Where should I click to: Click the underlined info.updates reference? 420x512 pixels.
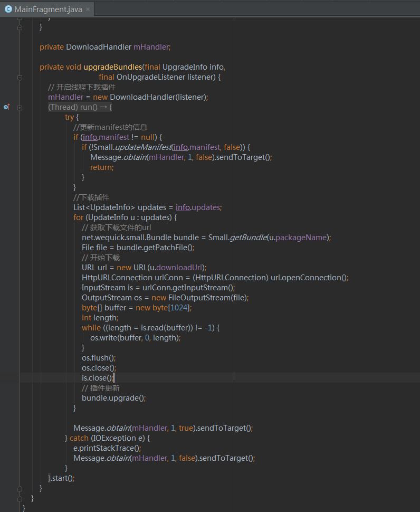(198, 207)
